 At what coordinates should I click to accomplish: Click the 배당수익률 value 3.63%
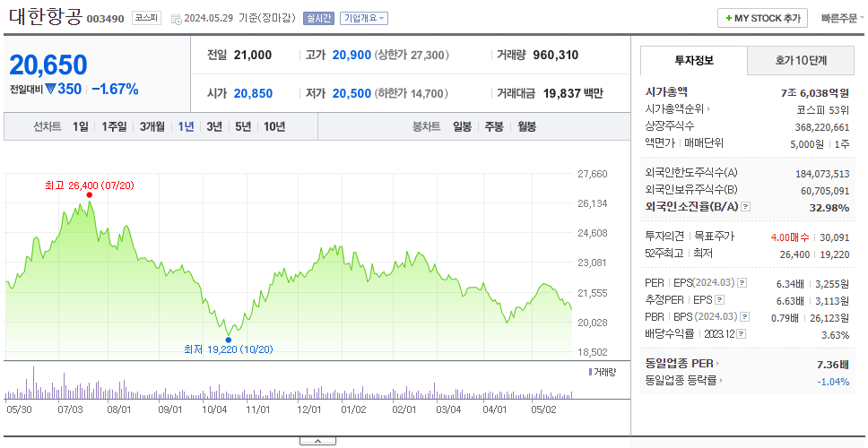[836, 334]
